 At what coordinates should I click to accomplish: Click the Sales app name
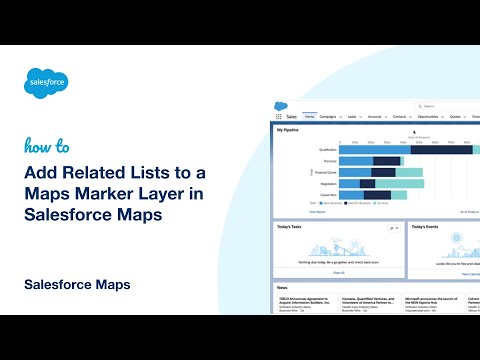291,117
